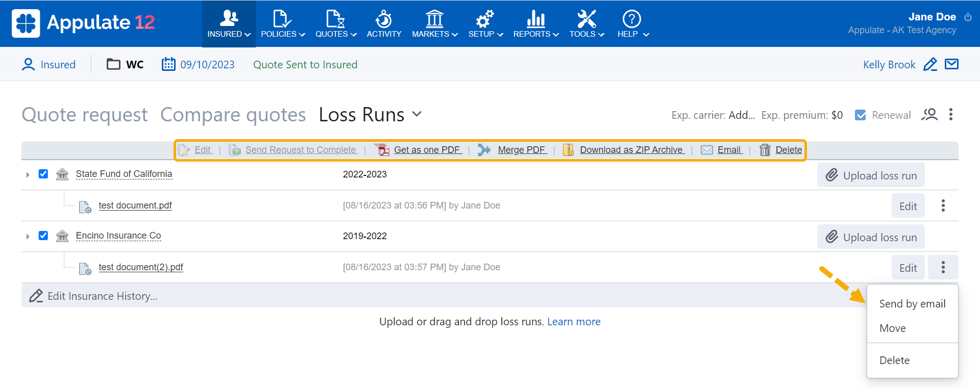Viewport: 980px width, 388px height.
Task: Open the Encino Insurance Co link
Action: (x=118, y=236)
